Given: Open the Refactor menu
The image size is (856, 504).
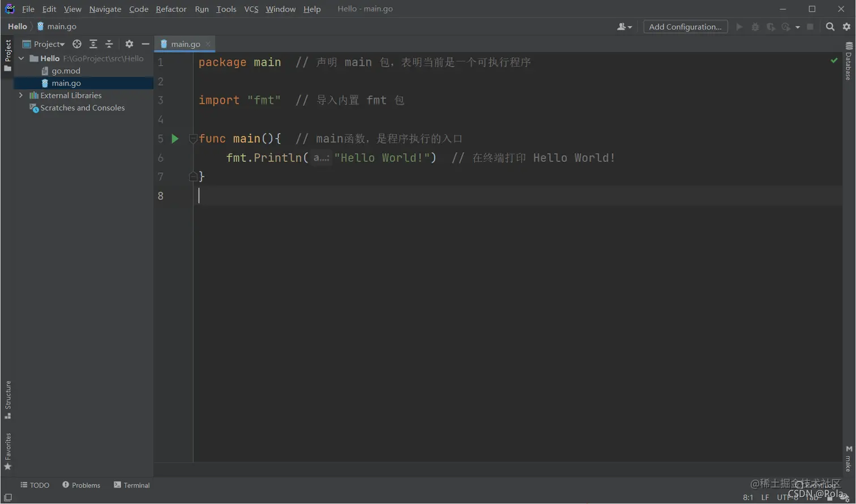Looking at the screenshot, I should [x=171, y=9].
